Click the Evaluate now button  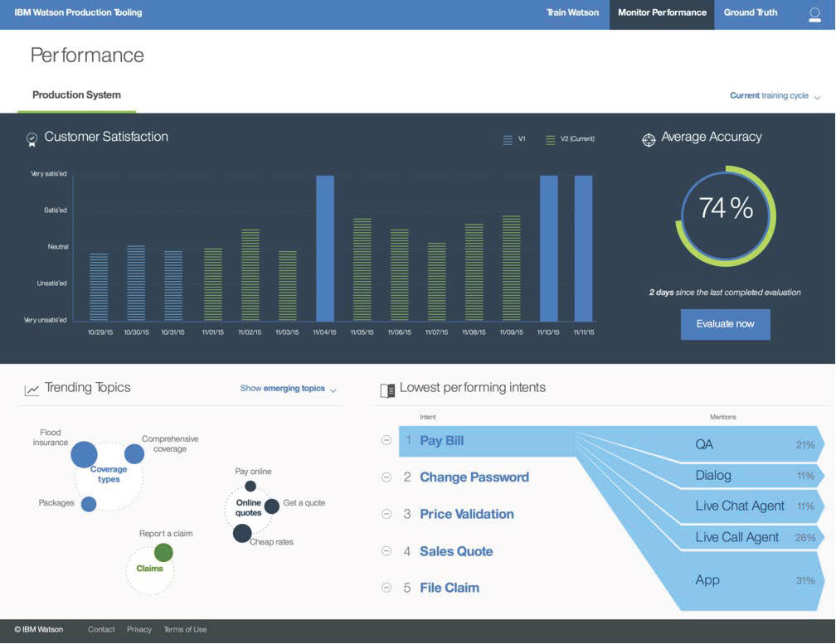click(725, 324)
